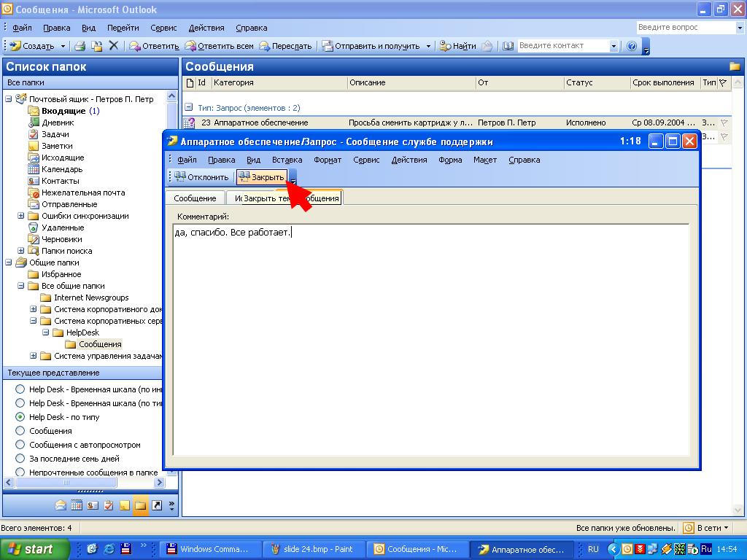Click the green ICQ flower tray icon
This screenshot has width=747, height=560.
coord(680,549)
